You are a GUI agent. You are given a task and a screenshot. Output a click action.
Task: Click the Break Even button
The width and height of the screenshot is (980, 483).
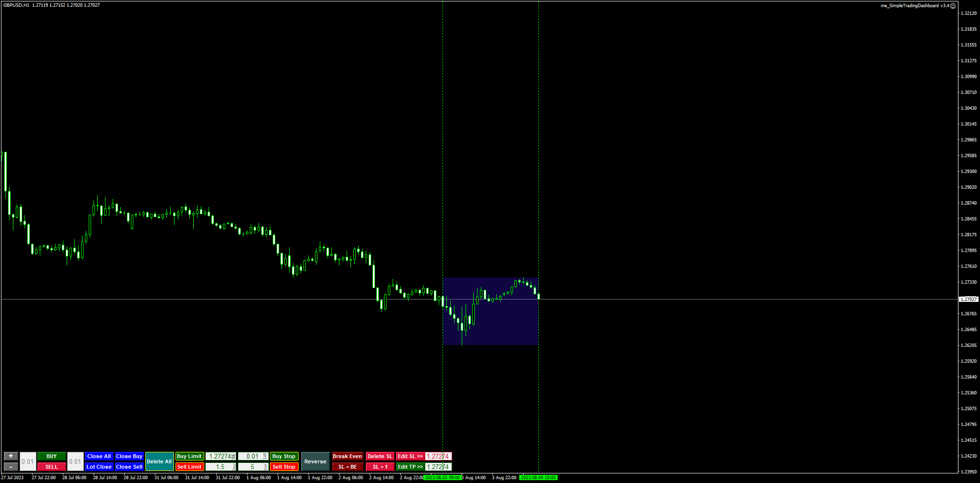point(348,456)
